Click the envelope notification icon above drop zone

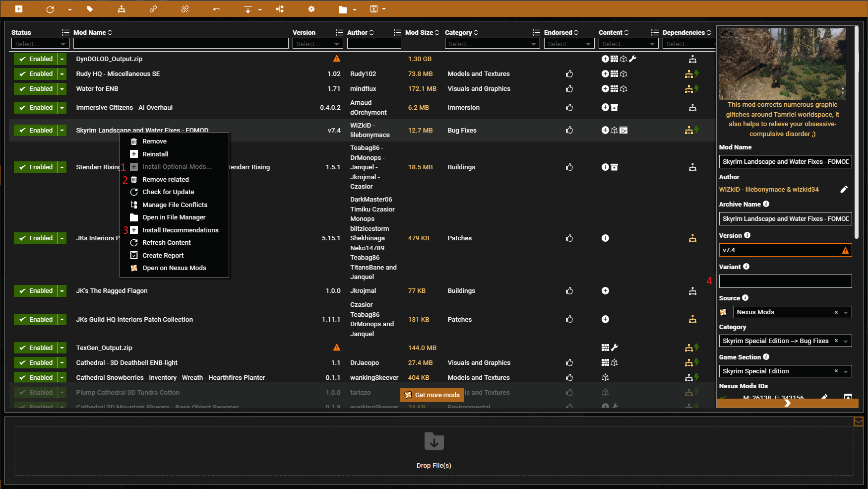(x=859, y=421)
